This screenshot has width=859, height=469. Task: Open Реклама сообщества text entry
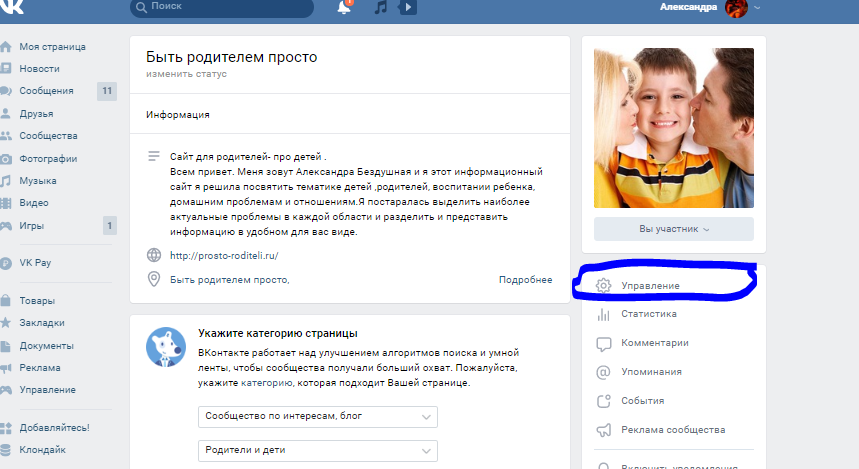pos(673,430)
